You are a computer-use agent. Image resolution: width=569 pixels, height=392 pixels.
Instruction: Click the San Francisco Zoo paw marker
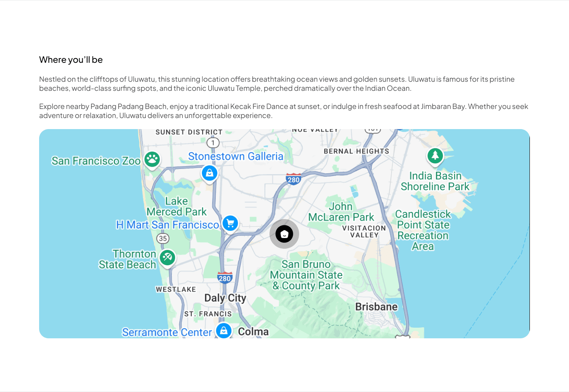point(152,160)
